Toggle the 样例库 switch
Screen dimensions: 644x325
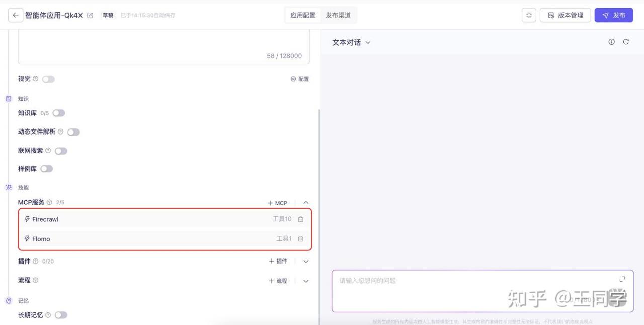tap(47, 169)
